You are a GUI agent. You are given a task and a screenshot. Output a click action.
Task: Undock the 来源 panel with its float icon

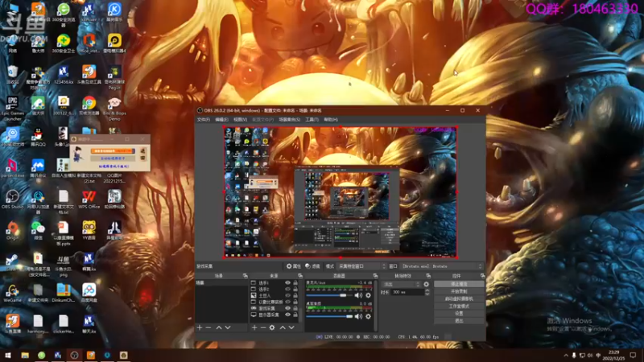coord(300,276)
